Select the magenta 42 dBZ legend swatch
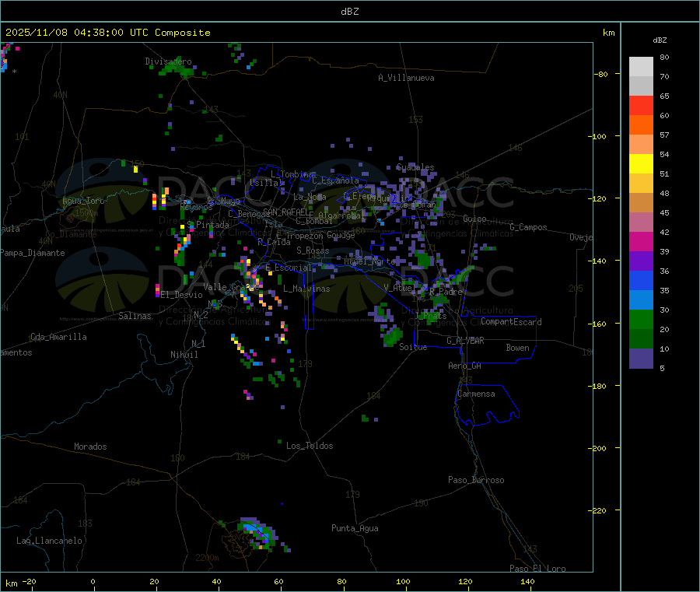Screen dimensions: 700x592 click(x=641, y=241)
